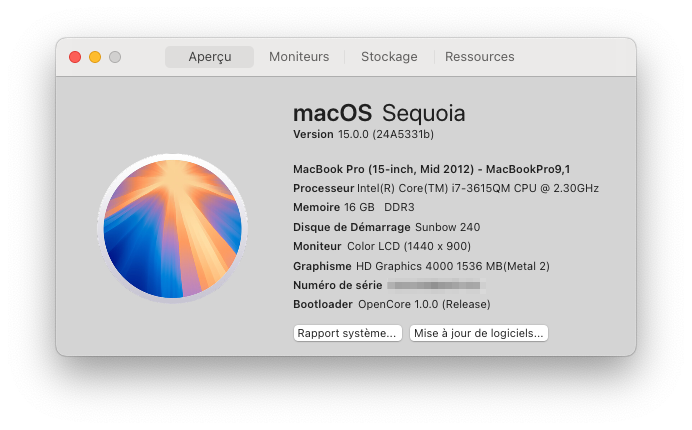Click the Bootloader OpenCore 1.0.0 line
Viewport: 692px width, 430px height.
(391, 305)
